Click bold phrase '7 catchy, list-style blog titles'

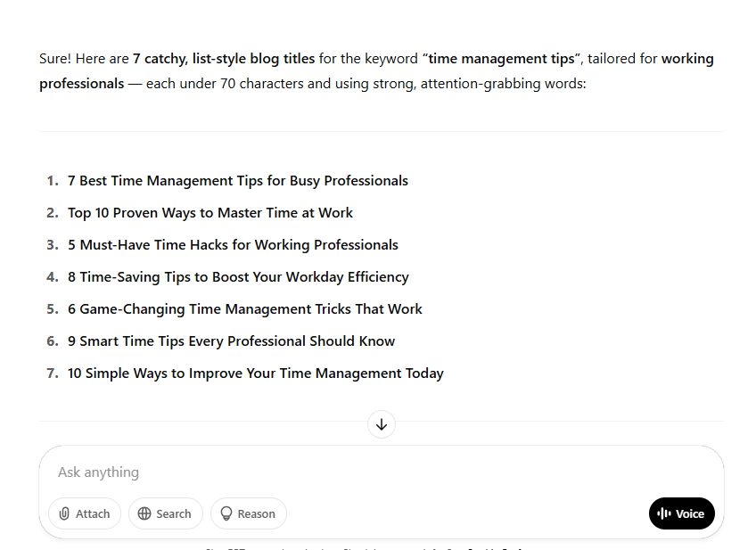[224, 59]
